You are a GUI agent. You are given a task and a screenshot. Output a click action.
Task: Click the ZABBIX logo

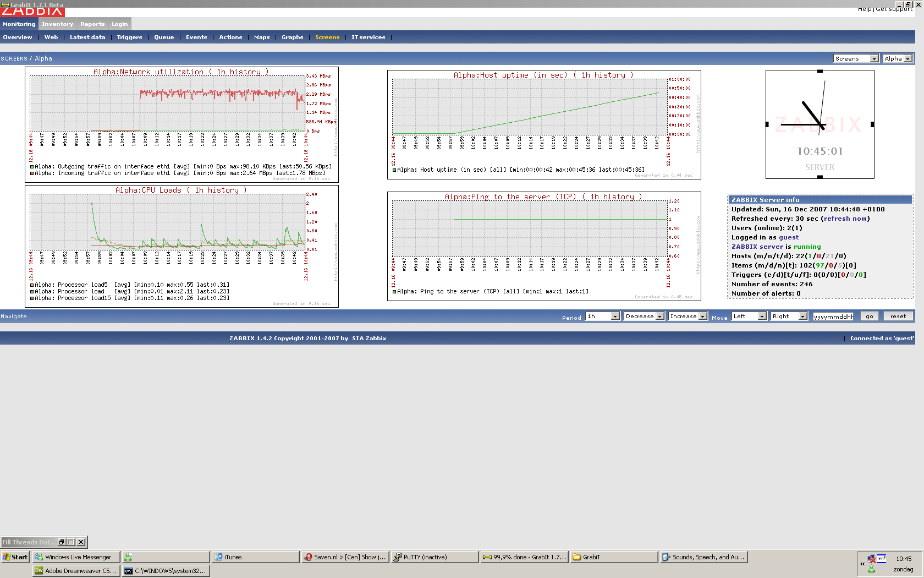tap(32, 12)
